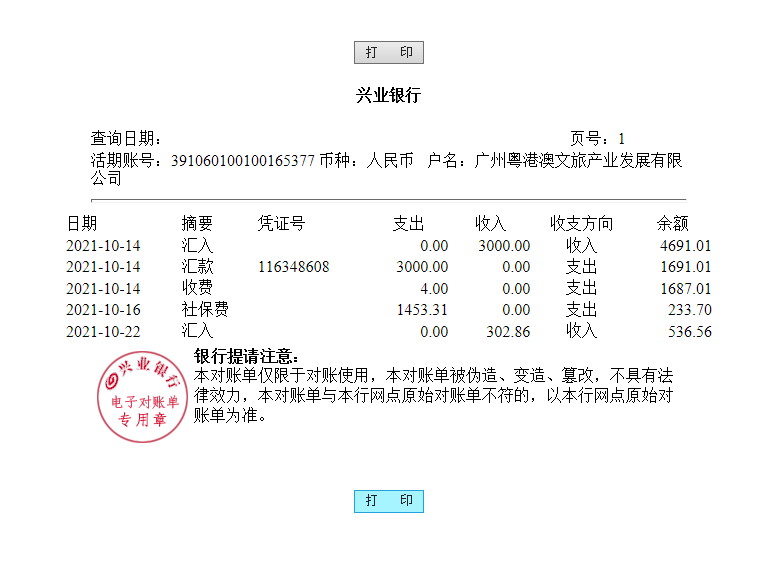Select account number 391060100100165377
This screenshot has height=579, width=782.
pyautogui.click(x=242, y=161)
